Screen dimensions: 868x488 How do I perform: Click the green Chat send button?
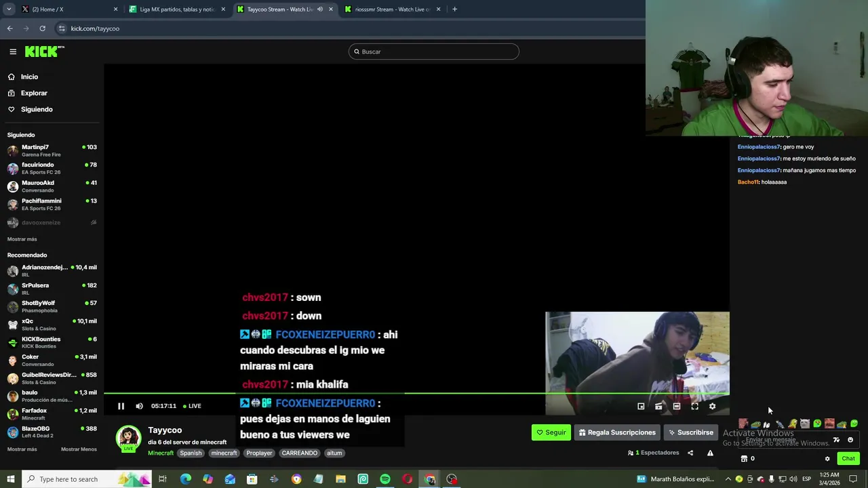[848, 459]
